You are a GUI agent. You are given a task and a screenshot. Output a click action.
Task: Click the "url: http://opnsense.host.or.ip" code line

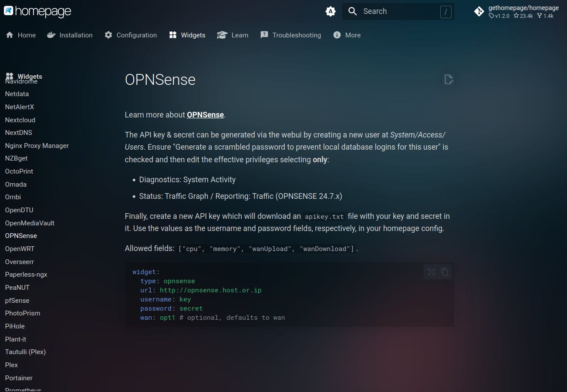coord(201,290)
